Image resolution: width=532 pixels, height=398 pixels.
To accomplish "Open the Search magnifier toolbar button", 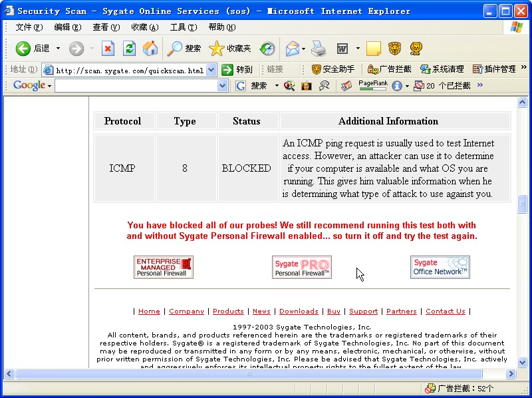I will tap(184, 49).
